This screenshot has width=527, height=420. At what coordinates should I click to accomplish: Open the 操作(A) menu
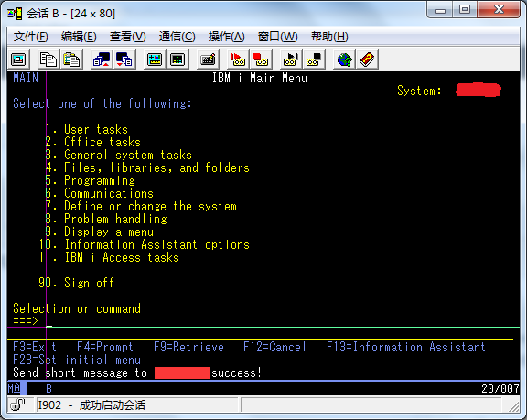pyautogui.click(x=226, y=37)
